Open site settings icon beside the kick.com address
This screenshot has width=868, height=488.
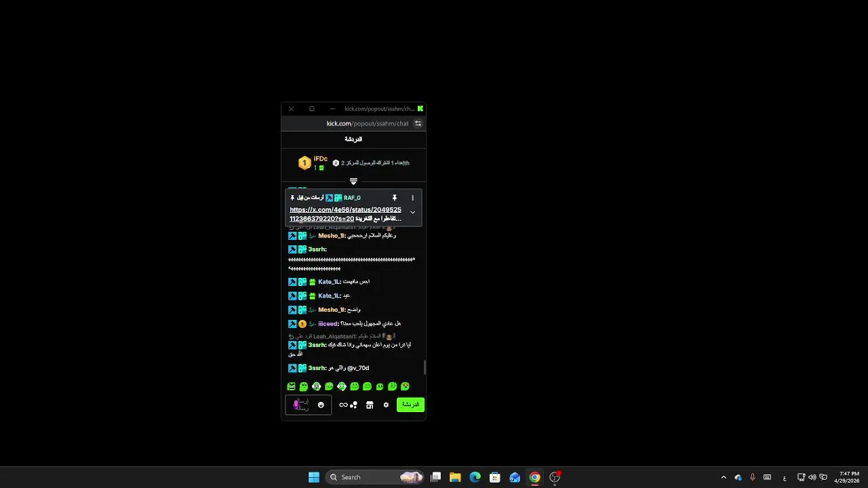pyautogui.click(x=418, y=123)
